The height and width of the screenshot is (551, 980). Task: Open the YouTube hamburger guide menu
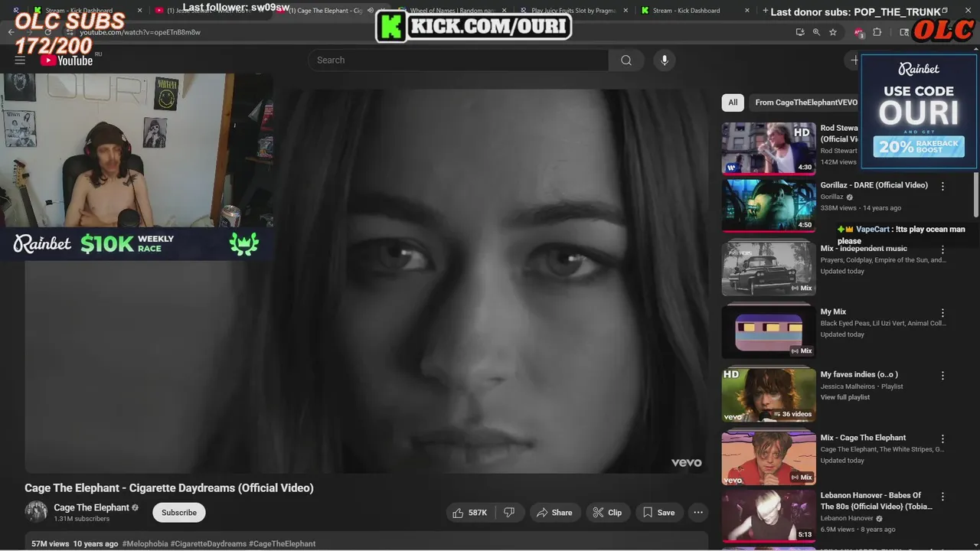(20, 60)
